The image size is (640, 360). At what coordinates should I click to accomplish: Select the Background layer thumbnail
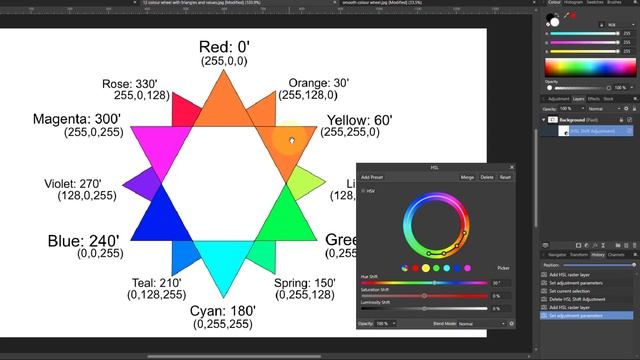click(553, 120)
